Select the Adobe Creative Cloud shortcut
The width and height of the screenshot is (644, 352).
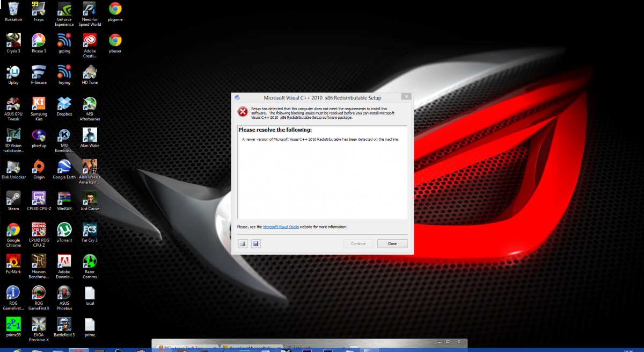[90, 46]
